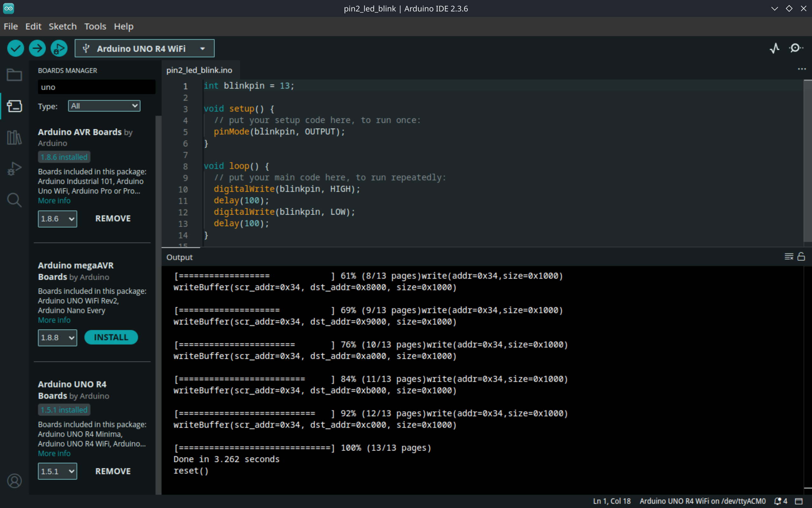This screenshot has height=508, width=812.
Task: Open the Serial Plotter
Action: [x=775, y=48]
